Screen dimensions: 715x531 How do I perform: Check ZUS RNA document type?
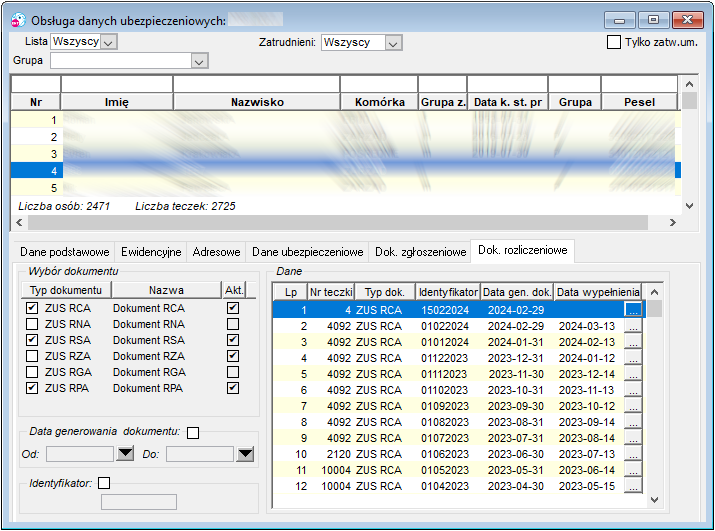(x=32, y=324)
